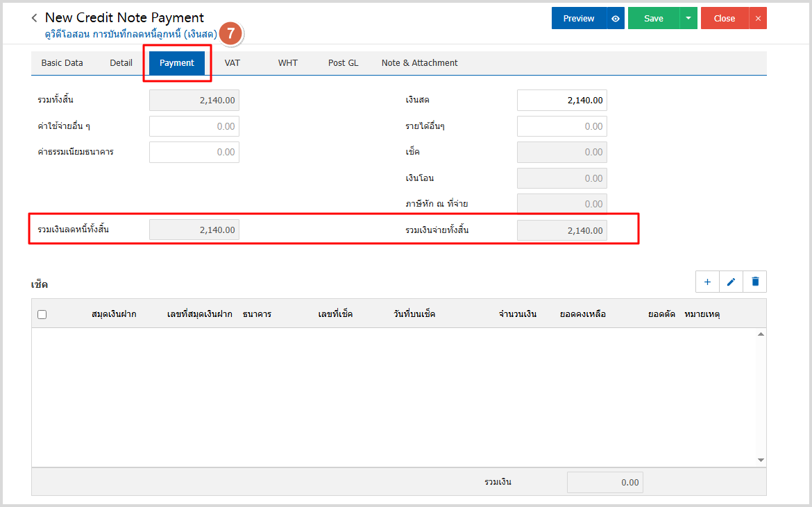
Task: Select the VAT tab
Action: click(232, 63)
